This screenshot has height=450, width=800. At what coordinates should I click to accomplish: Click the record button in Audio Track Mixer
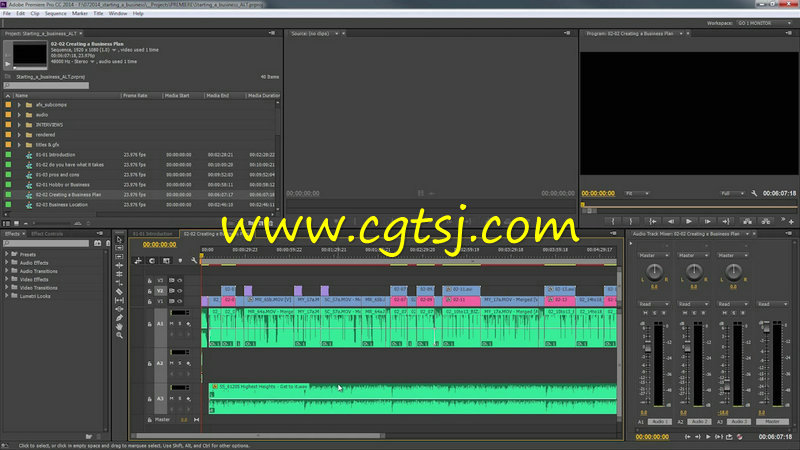pos(739,437)
